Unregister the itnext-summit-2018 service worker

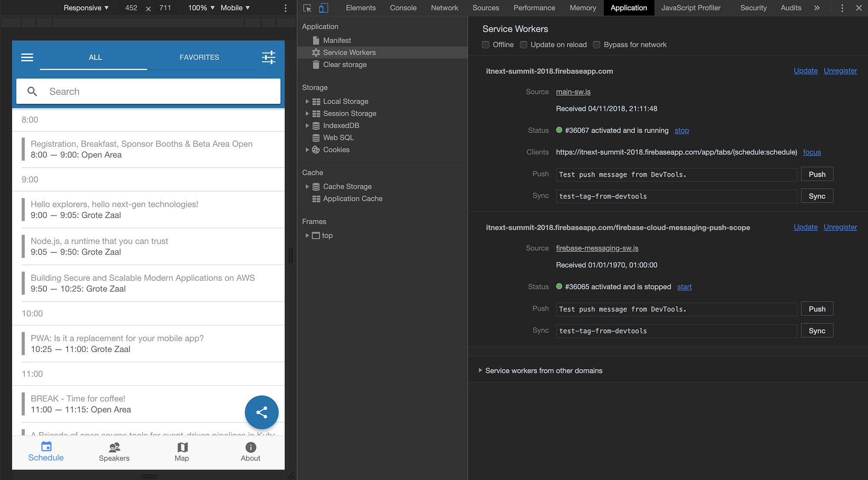840,70
